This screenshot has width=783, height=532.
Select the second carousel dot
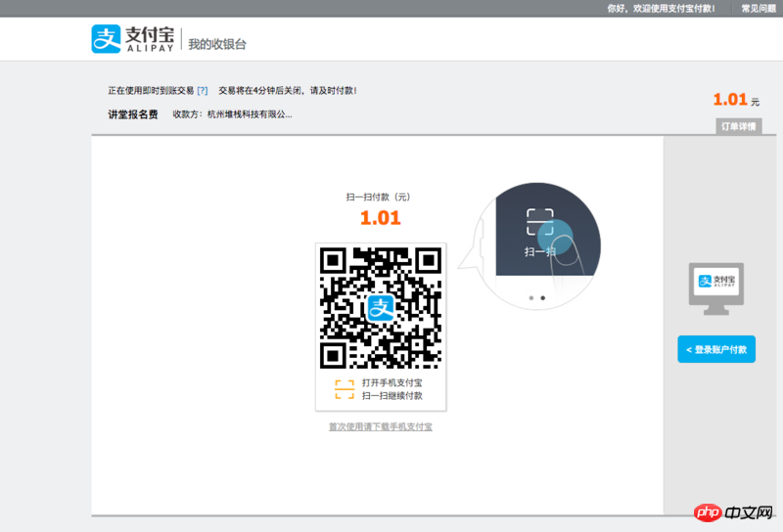click(x=543, y=298)
